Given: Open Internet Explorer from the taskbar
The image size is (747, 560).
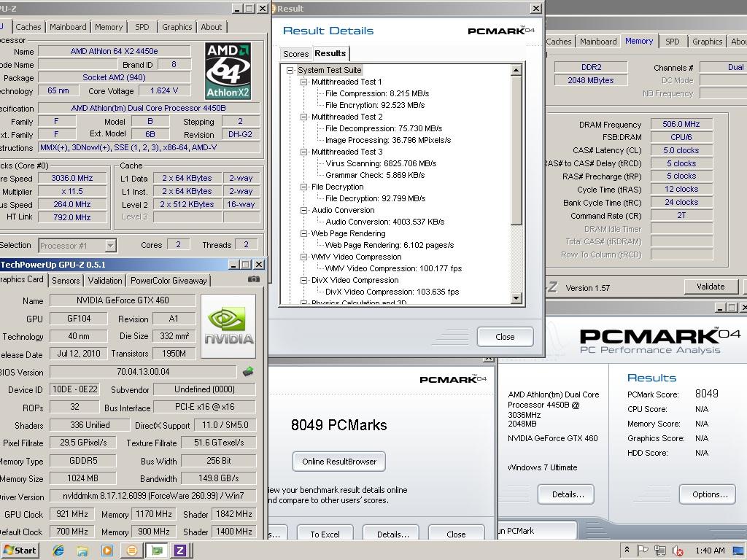Looking at the screenshot, I should [58, 551].
